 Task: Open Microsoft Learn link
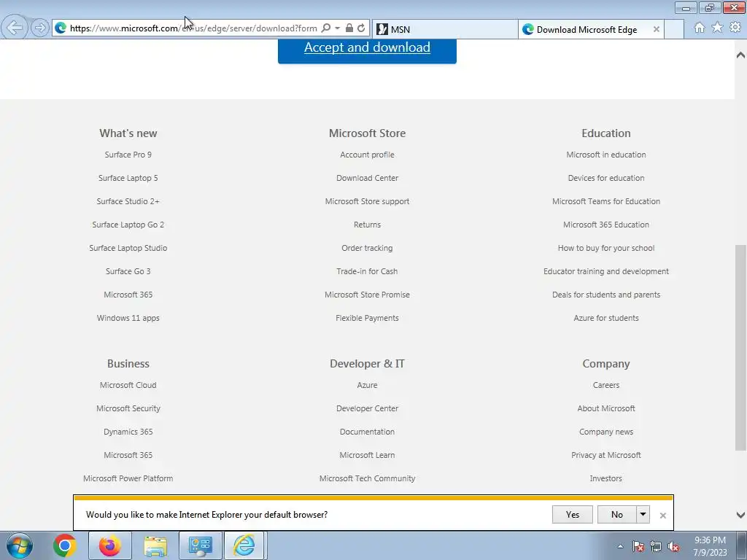click(x=368, y=455)
